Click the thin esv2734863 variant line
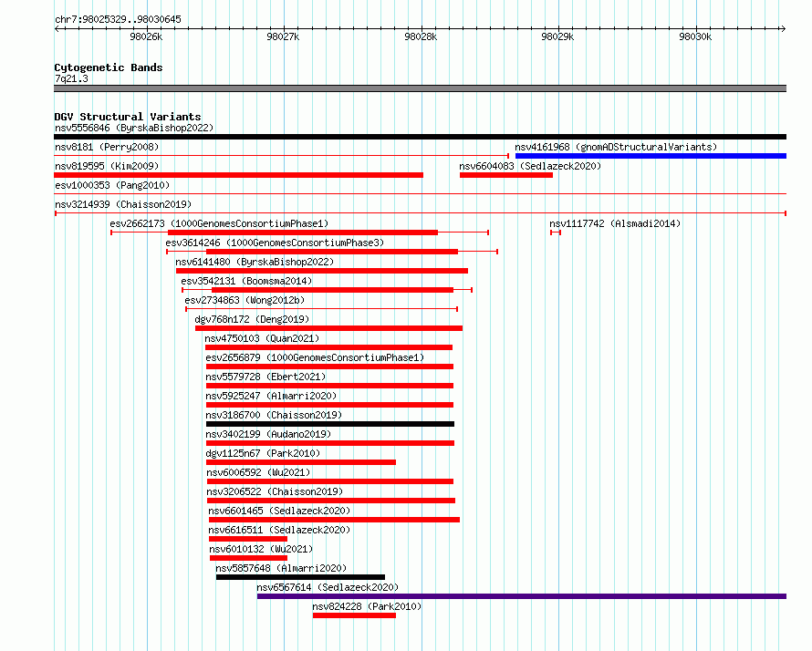 pyautogui.click(x=321, y=309)
